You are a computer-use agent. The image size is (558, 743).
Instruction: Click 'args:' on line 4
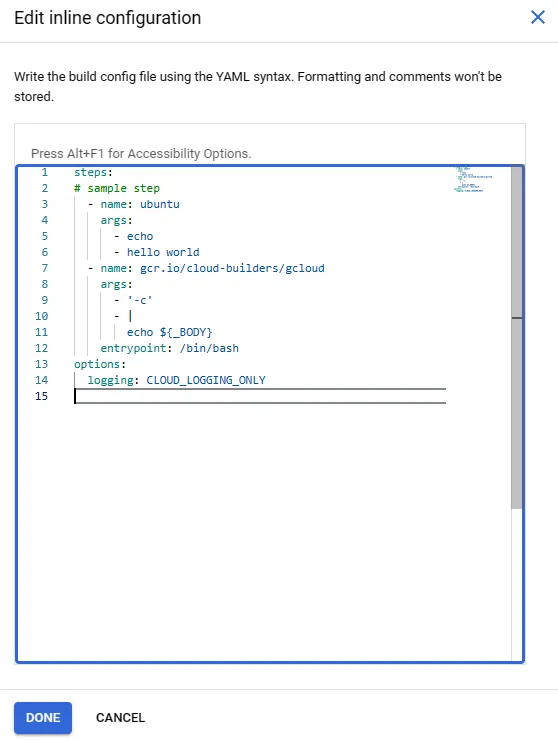(117, 220)
